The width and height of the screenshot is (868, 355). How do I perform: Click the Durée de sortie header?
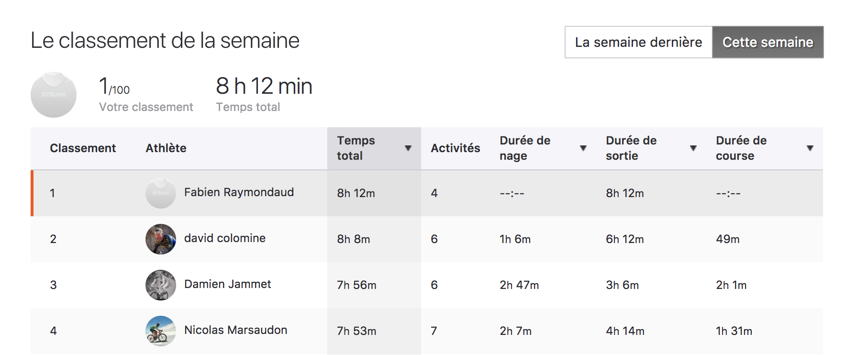651,148
